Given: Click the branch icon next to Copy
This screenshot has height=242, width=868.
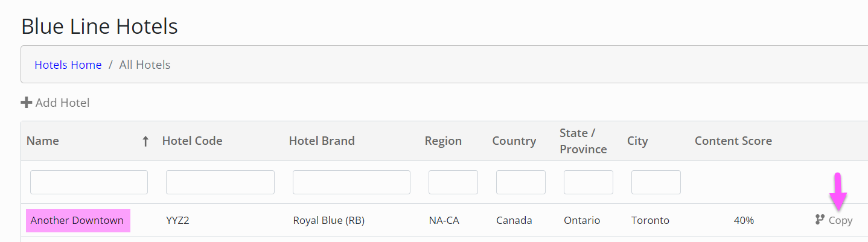Looking at the screenshot, I should [820, 220].
